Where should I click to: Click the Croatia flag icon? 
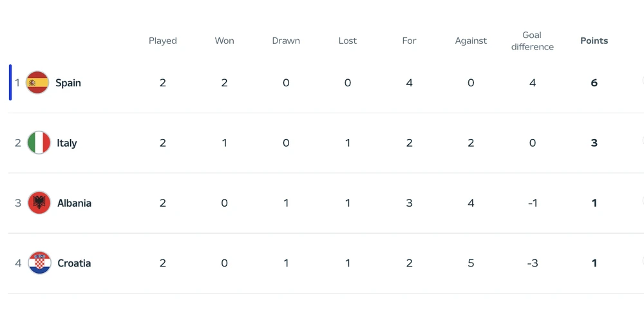[39, 263]
